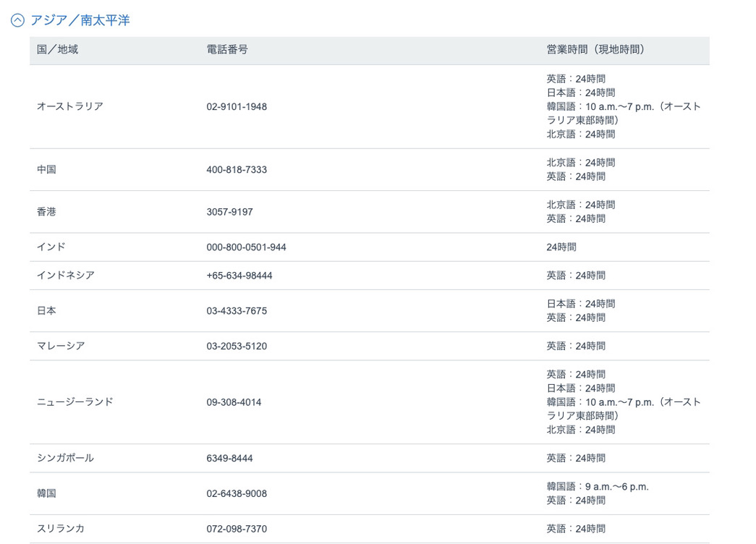The width and height of the screenshot is (756, 544).
Task: Select the オーストラリア country cell
Action: pyautogui.click(x=69, y=106)
